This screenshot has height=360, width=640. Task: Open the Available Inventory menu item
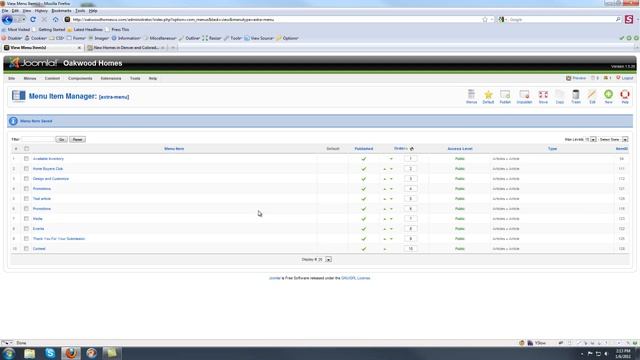coord(48,159)
